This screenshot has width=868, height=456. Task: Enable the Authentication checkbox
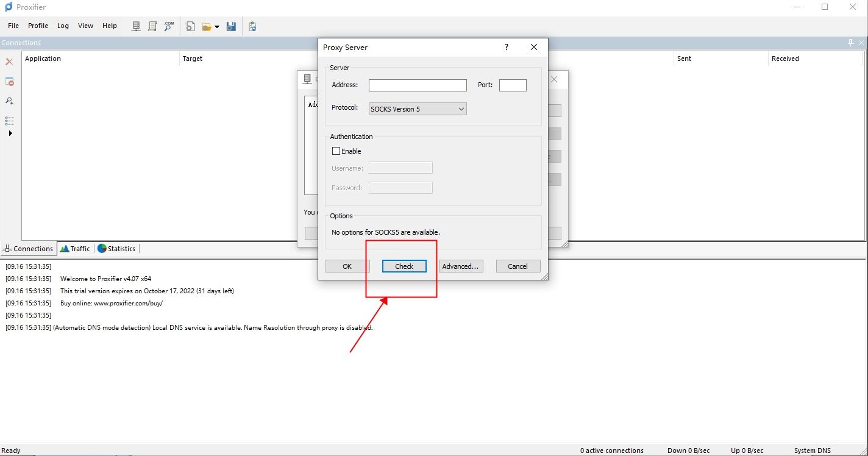coord(336,151)
